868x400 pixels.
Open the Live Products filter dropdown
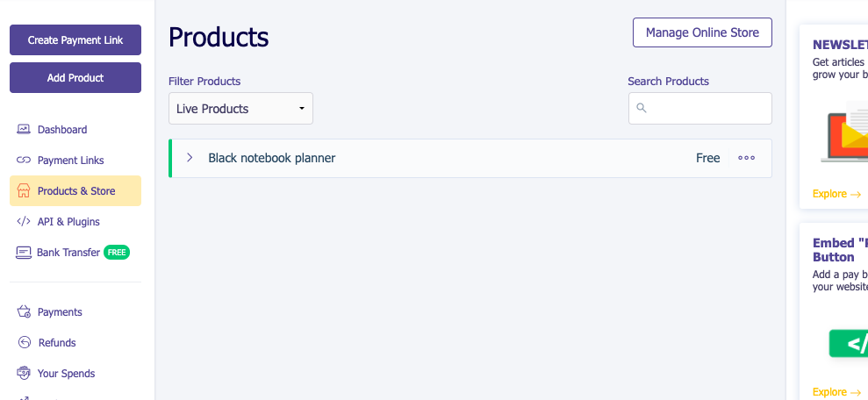point(240,109)
